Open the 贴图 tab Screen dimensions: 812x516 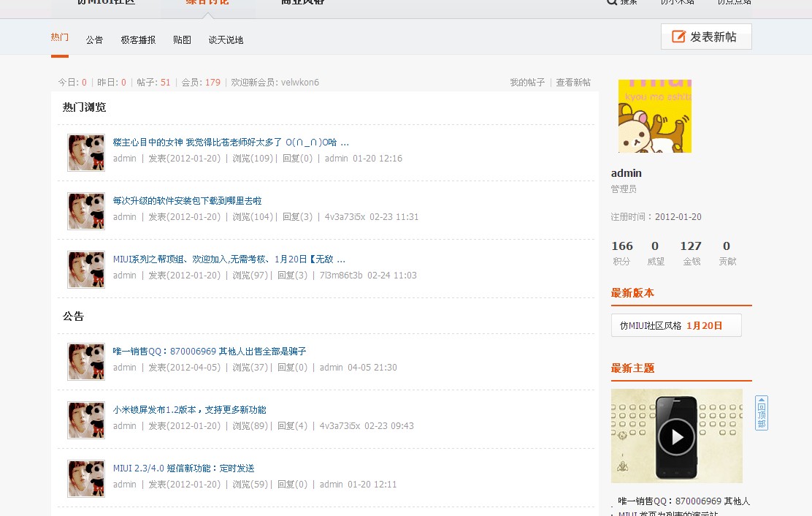pyautogui.click(x=182, y=40)
